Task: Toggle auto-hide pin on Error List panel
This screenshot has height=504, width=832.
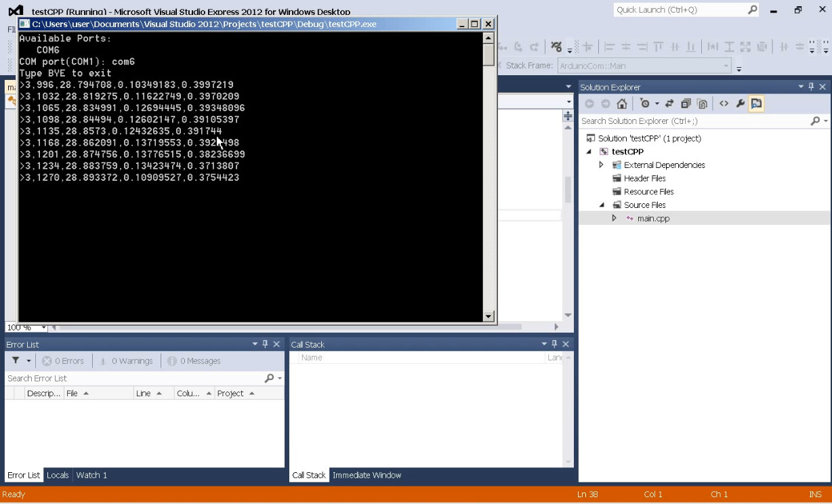Action: (265, 344)
